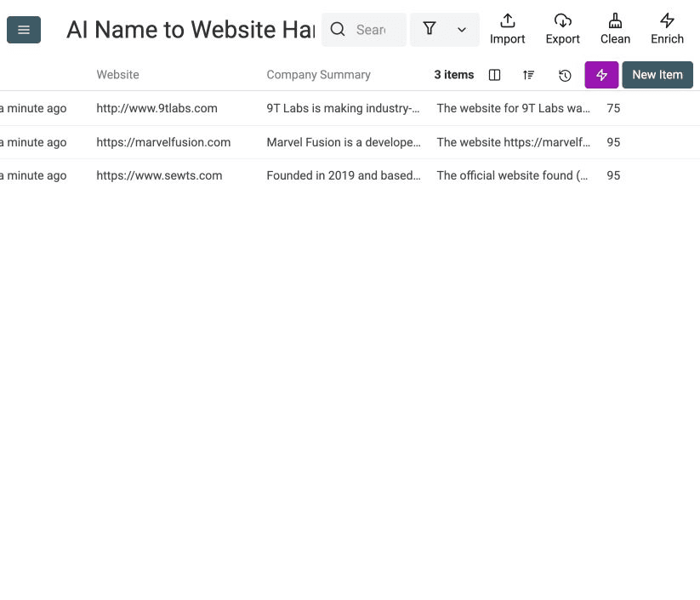The width and height of the screenshot is (700, 600).
Task: Click 'The website https://marvelf...' cell
Action: click(513, 142)
